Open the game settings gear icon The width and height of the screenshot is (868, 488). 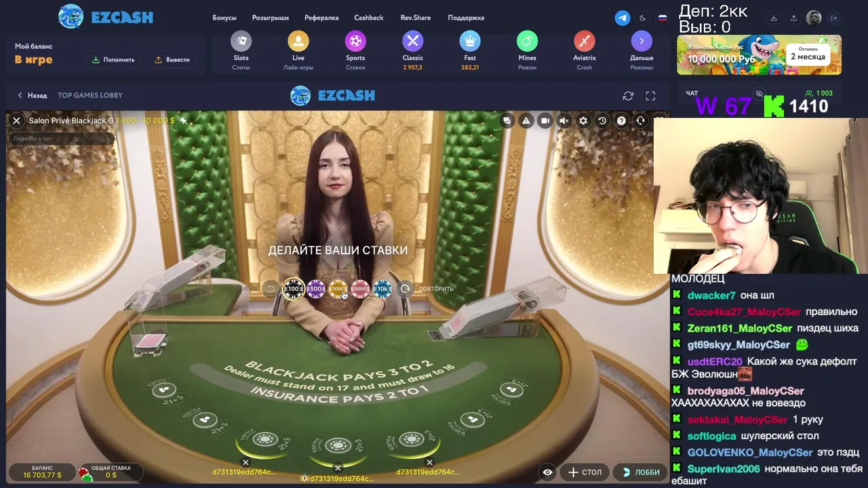pos(583,121)
